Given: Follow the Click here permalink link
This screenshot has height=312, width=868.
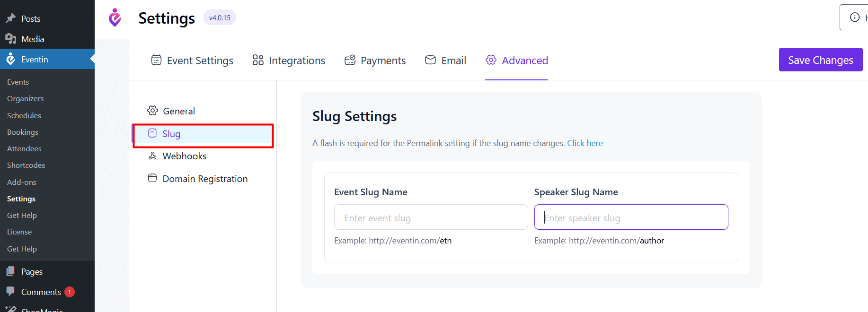Looking at the screenshot, I should [585, 143].
